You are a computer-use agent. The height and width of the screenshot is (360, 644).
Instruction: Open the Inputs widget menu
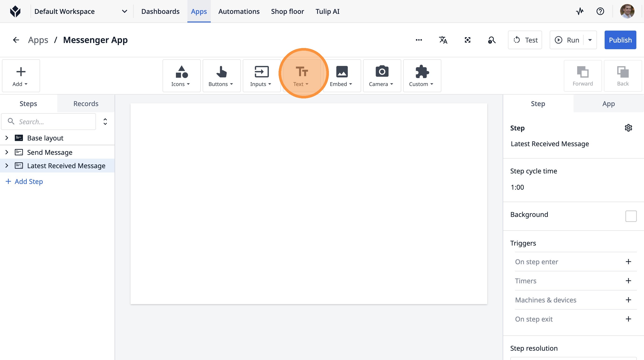[x=261, y=75]
